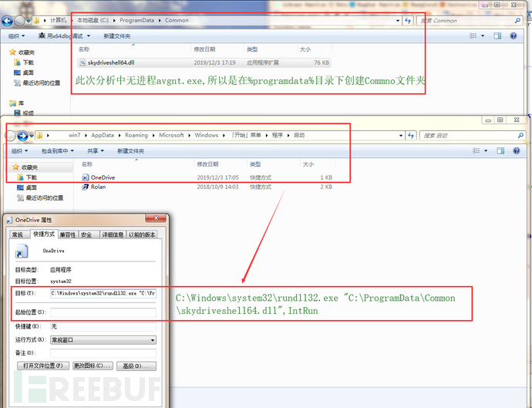Switch to 以前的版本 tab
Viewport: 532px width, 408px height.
click(x=142, y=235)
